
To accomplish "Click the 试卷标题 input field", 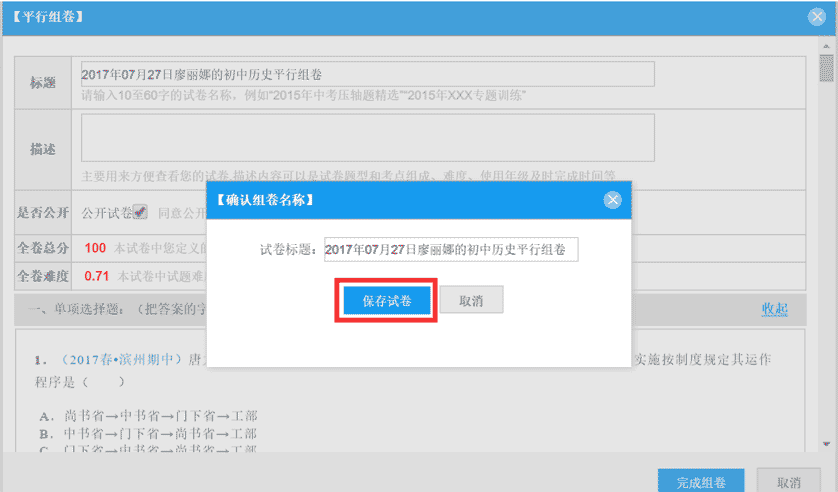I will coord(451,249).
